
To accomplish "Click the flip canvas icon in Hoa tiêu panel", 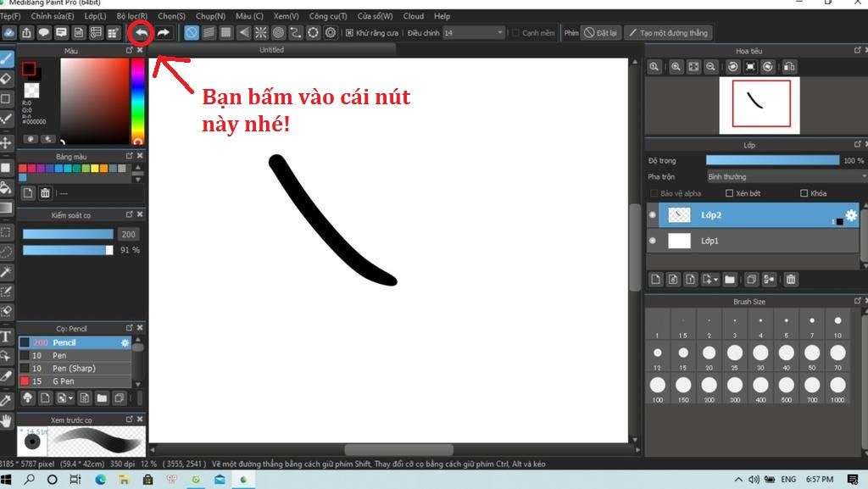I will 789,67.
